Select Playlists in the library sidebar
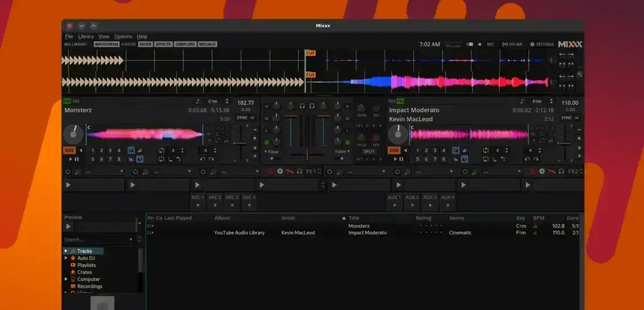 click(x=86, y=265)
